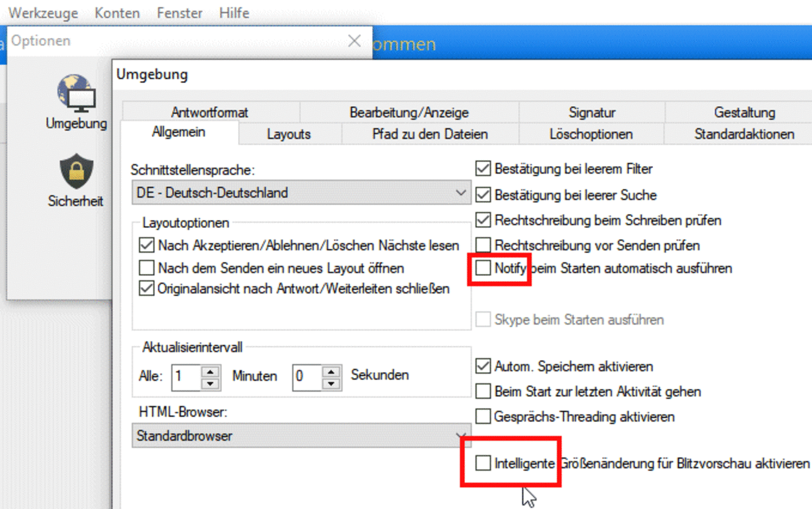Disable Autom. Speichern aktivieren
The width and height of the screenshot is (812, 509).
pos(483,366)
